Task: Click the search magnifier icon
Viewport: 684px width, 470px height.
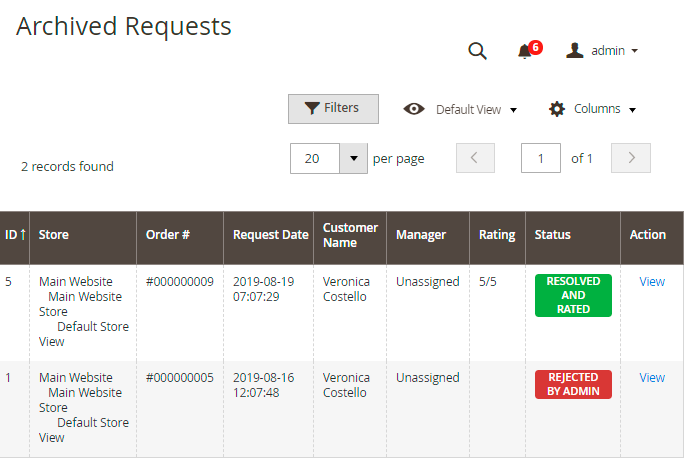Action: point(477,51)
